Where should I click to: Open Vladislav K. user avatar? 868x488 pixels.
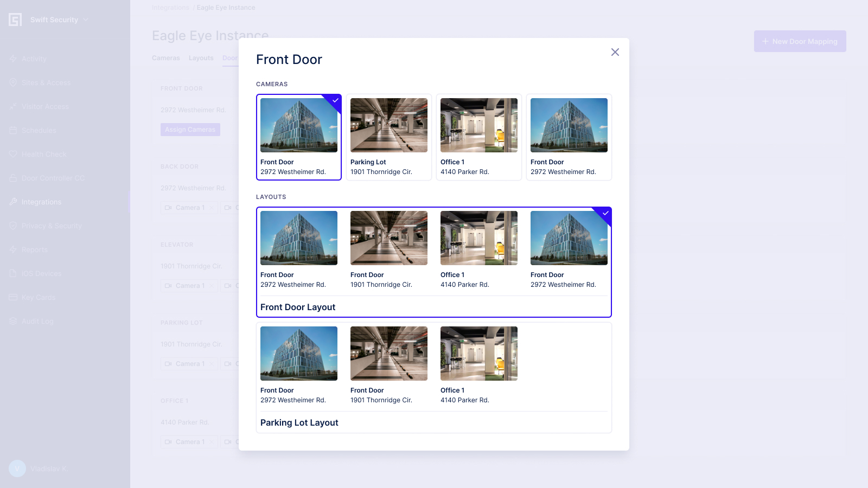tap(17, 468)
